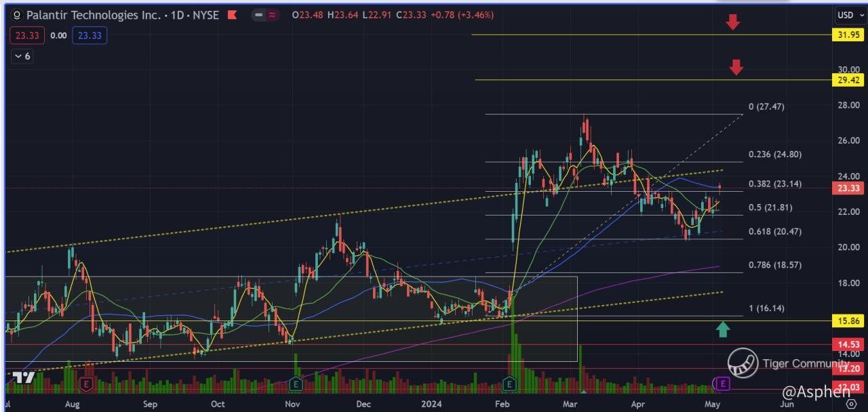Select the 29.42 horizontal line price label
Viewport: 868px width, 412px height.
pos(849,80)
